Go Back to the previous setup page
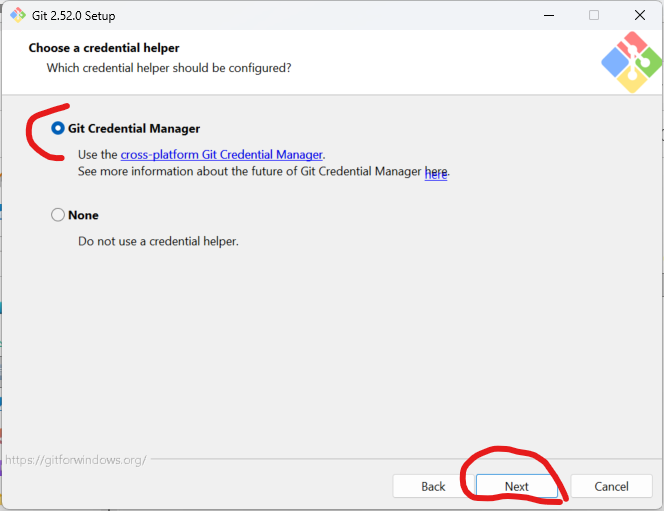Viewport: 664px width, 511px height. (433, 486)
